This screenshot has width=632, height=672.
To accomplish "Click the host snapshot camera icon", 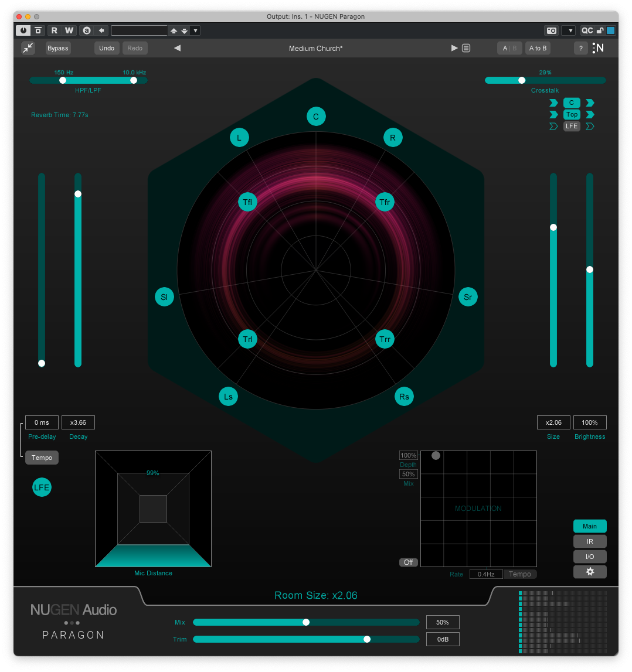I will 551,30.
